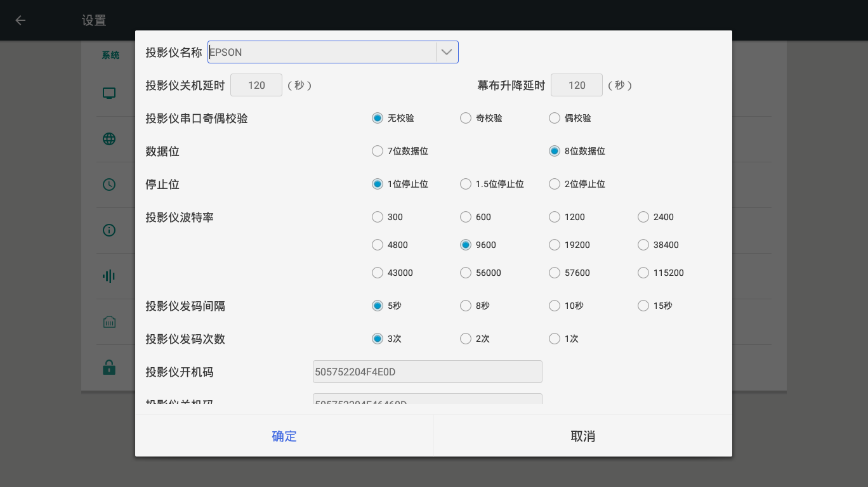Image resolution: width=868 pixels, height=487 pixels.
Task: Click the display monitor icon in the sidebar
Action: click(x=109, y=93)
